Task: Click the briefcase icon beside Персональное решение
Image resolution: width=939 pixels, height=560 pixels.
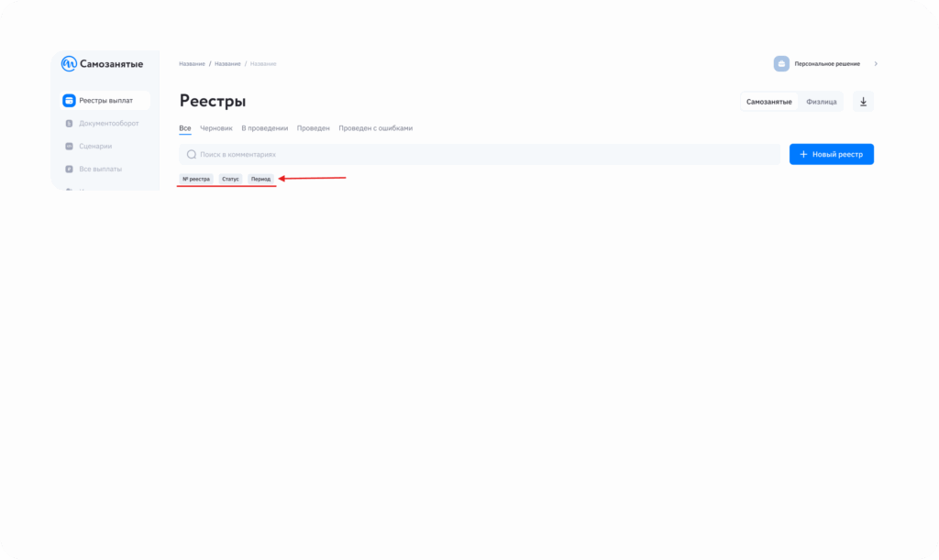Action: tap(781, 64)
